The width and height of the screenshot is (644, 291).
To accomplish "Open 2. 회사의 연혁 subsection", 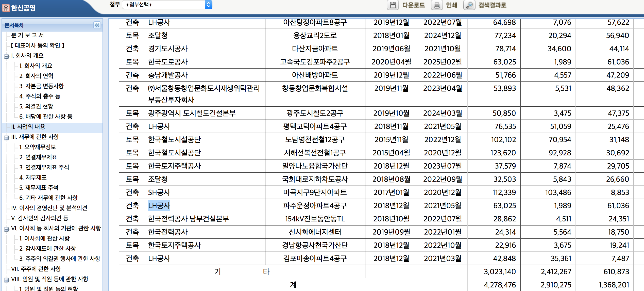I will [x=36, y=76].
